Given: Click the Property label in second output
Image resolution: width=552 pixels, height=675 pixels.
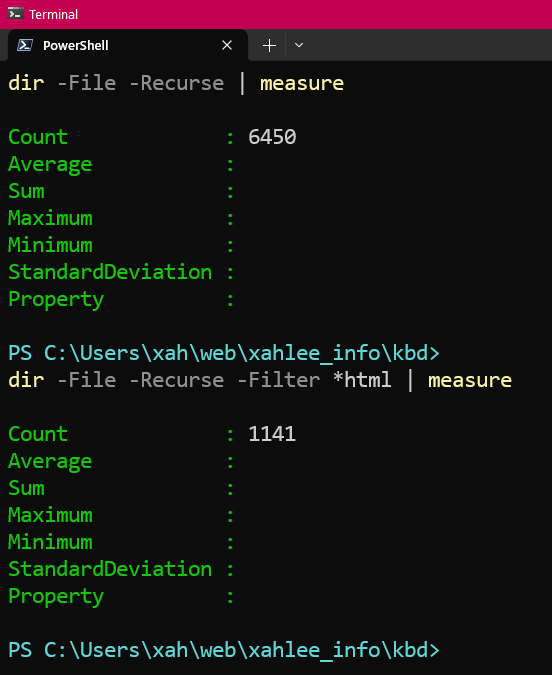Looking at the screenshot, I should (x=56, y=597).
